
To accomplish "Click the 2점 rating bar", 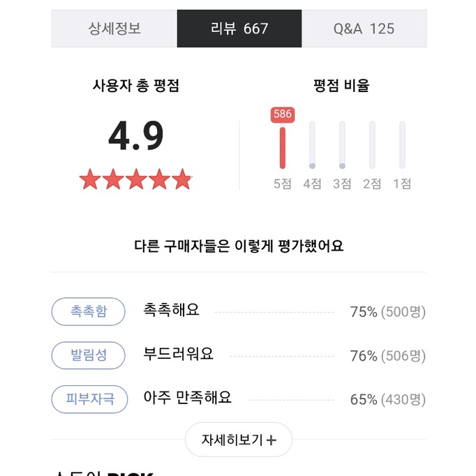I will pyautogui.click(x=372, y=146).
